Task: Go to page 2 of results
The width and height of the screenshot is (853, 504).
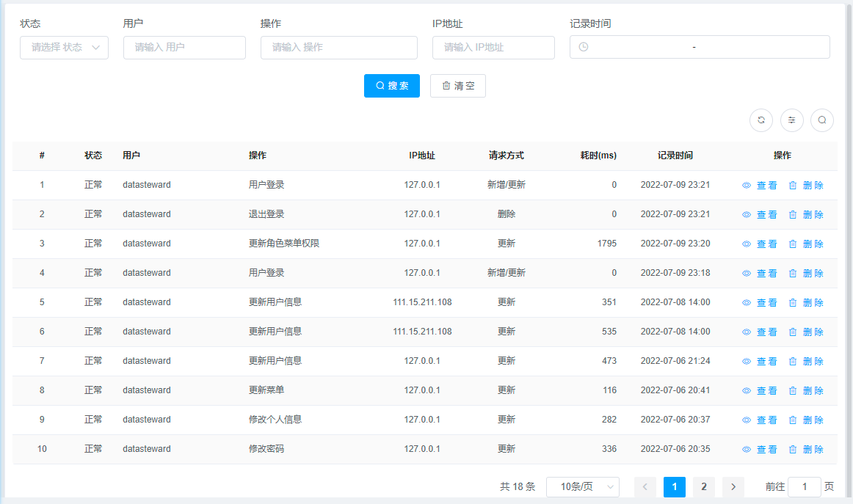Action: coord(703,487)
